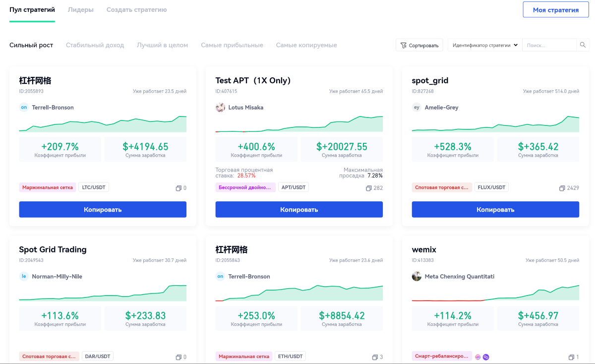Click the APT/USDT pair tag

[x=293, y=187]
